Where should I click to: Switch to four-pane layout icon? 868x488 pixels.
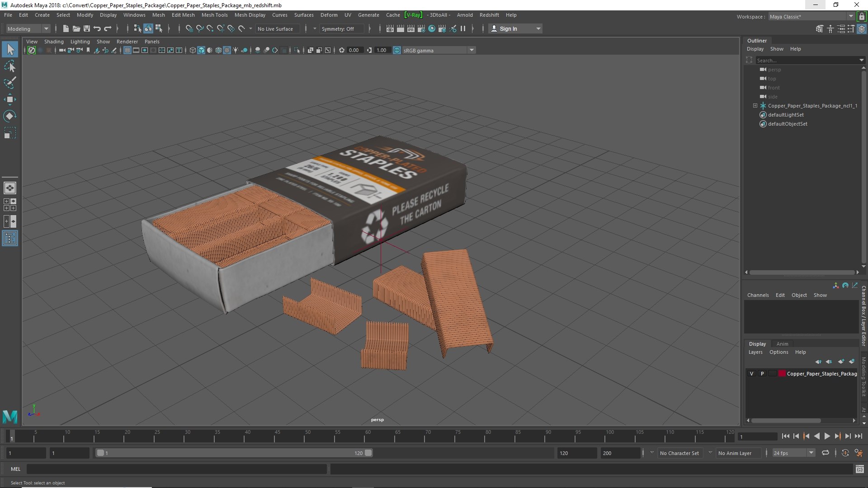[9, 205]
